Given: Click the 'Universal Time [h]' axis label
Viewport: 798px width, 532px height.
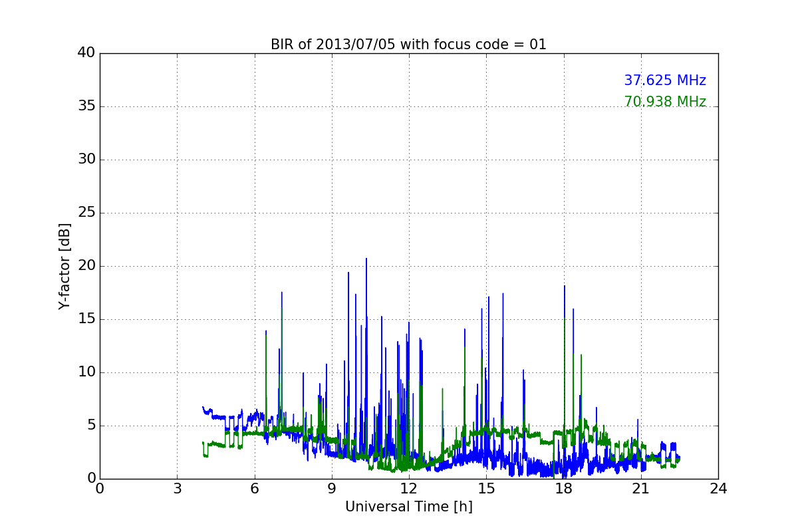Looking at the screenshot, I should 409,507.
